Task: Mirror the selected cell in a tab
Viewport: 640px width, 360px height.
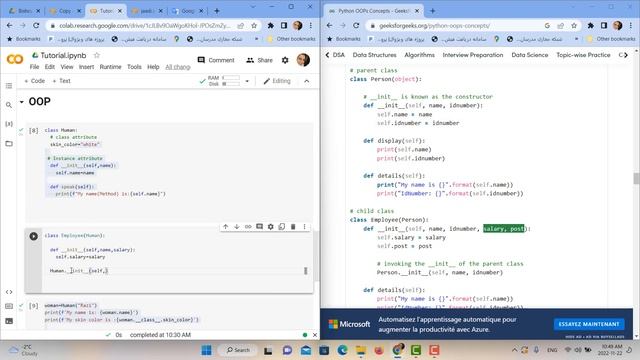Action: tap(282, 227)
